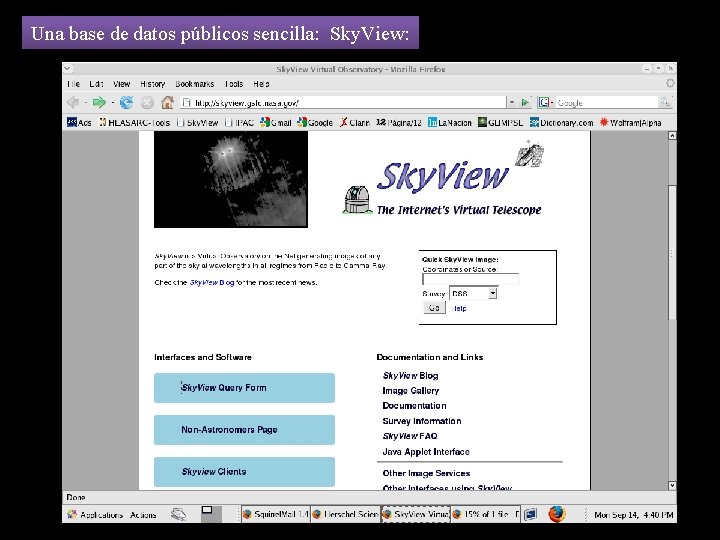The height and width of the screenshot is (540, 720).
Task: Open the search engine selector icon
Action: pos(545,102)
